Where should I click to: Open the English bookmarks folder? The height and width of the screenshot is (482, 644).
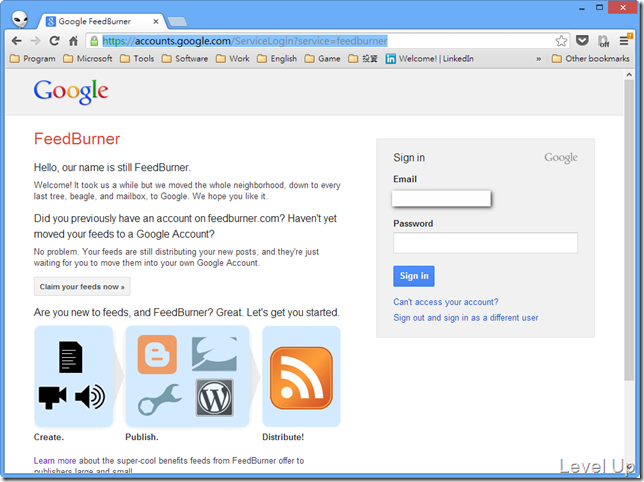(277, 59)
